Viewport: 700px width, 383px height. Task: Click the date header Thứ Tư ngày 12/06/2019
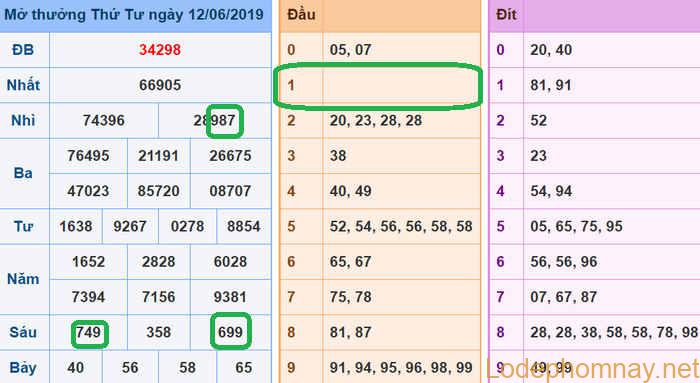177,14
